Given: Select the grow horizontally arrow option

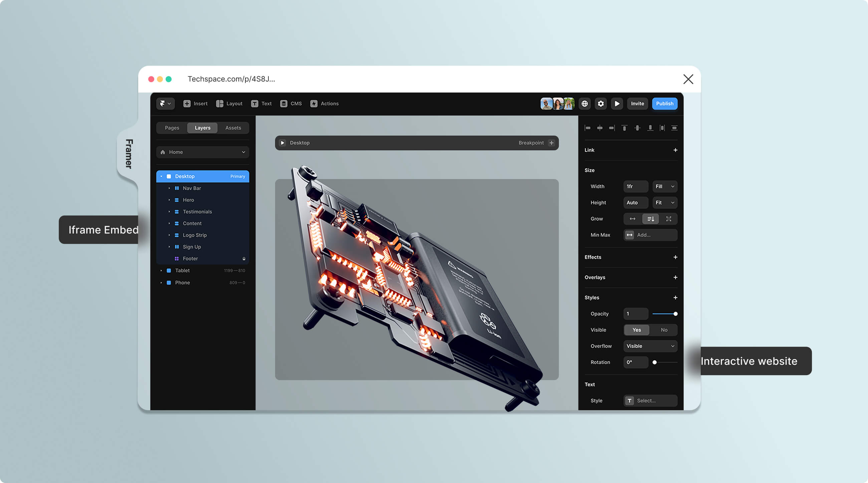Looking at the screenshot, I should click(x=632, y=219).
